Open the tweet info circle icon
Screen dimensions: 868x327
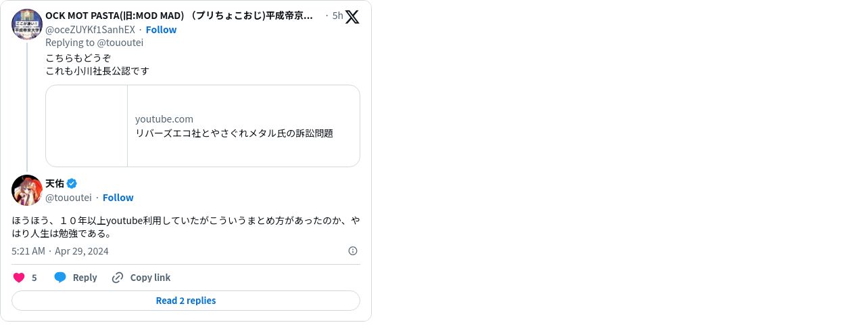353,251
